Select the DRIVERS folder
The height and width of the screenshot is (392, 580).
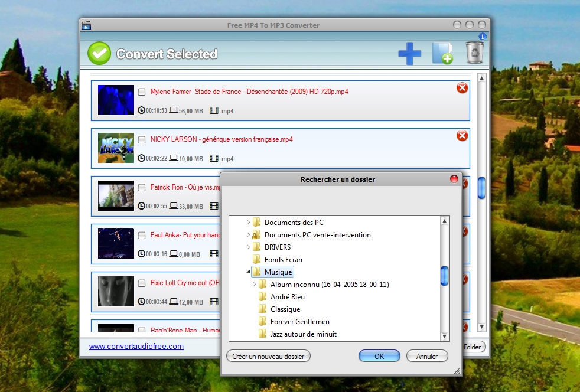278,247
